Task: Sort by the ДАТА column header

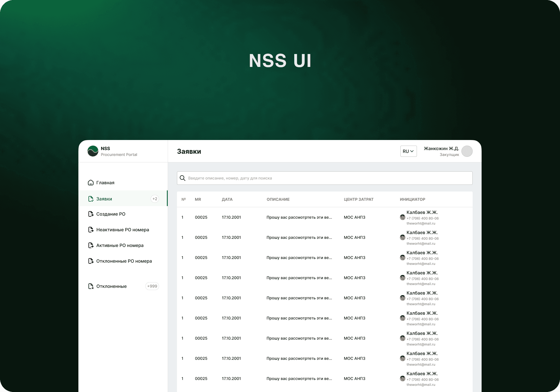Action: (x=227, y=199)
